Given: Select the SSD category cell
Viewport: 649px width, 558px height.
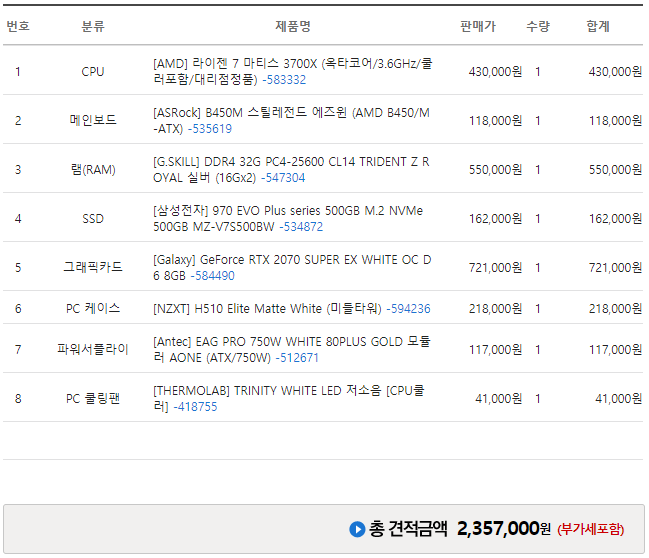Looking at the screenshot, I should (93, 218).
